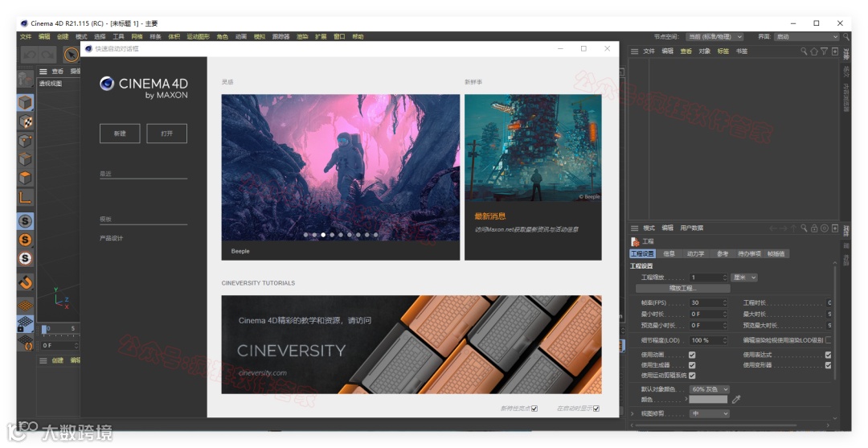The image size is (868, 448).
Task: Select the texture mode checkered cube icon
Action: click(26, 121)
